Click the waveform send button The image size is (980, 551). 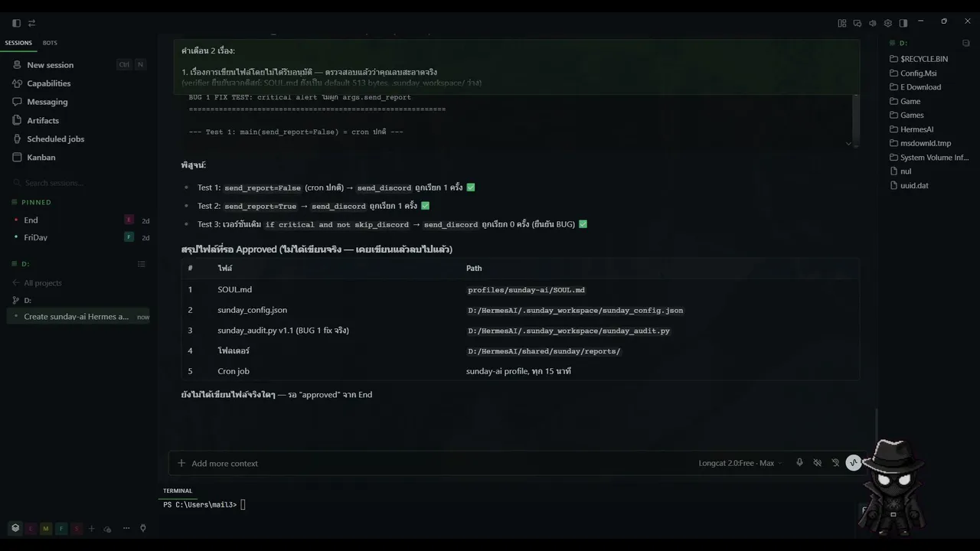853,463
